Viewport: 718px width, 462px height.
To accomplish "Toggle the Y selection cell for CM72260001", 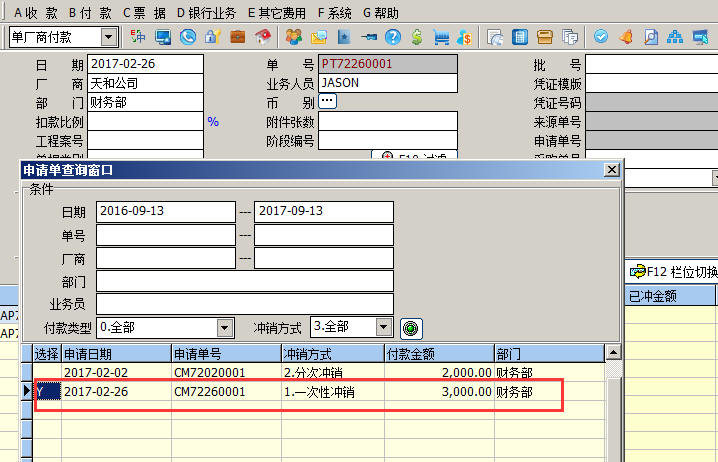I will coord(47,391).
